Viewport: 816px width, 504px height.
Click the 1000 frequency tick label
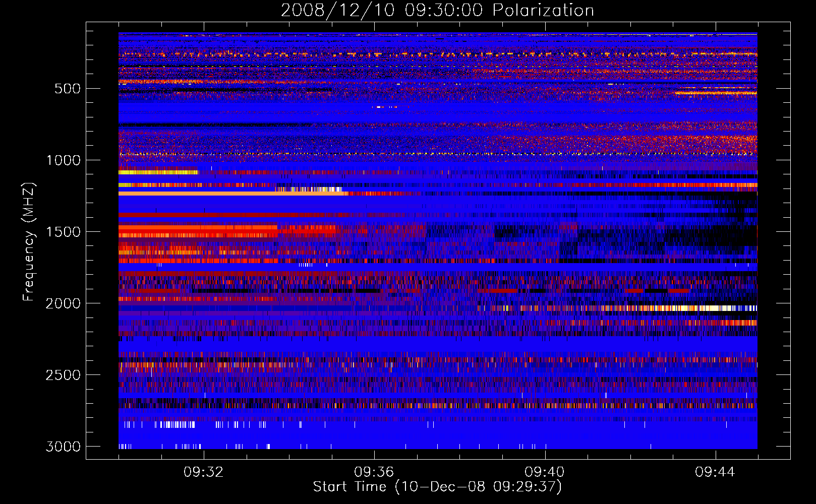[x=63, y=160]
